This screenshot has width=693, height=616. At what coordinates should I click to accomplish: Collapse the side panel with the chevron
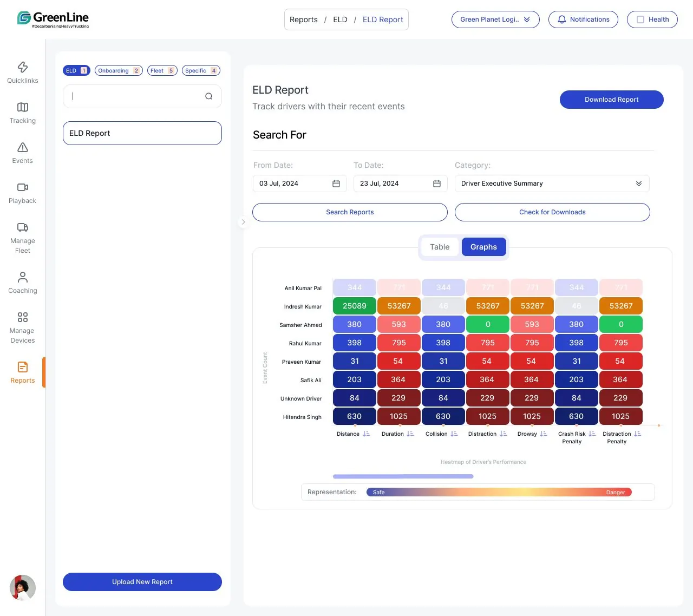point(243,222)
